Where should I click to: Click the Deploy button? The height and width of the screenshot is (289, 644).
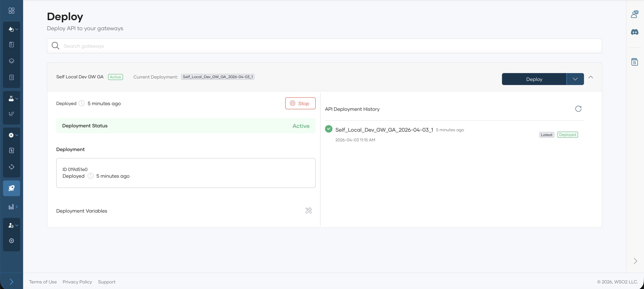click(534, 79)
